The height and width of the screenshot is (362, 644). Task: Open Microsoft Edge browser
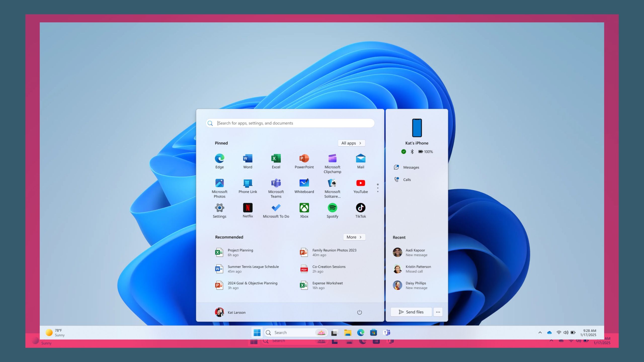pyautogui.click(x=219, y=158)
